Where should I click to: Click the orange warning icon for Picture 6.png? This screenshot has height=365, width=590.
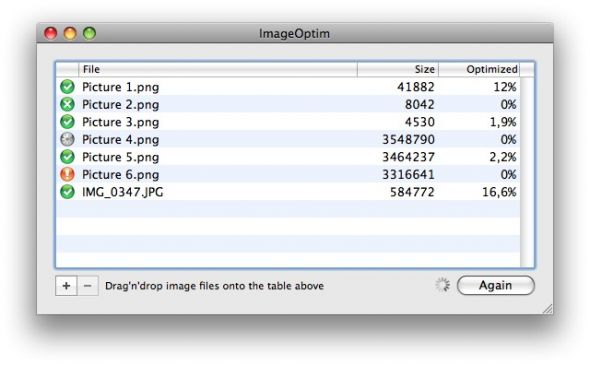[67, 174]
